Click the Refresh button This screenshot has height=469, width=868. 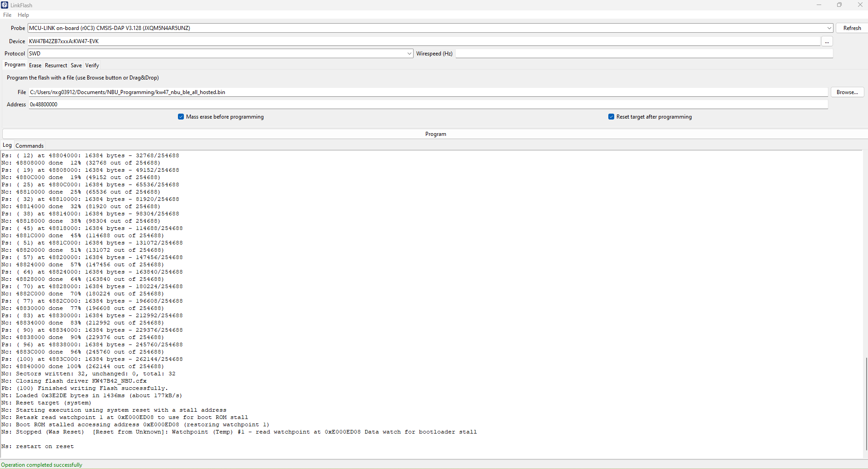[852, 28]
